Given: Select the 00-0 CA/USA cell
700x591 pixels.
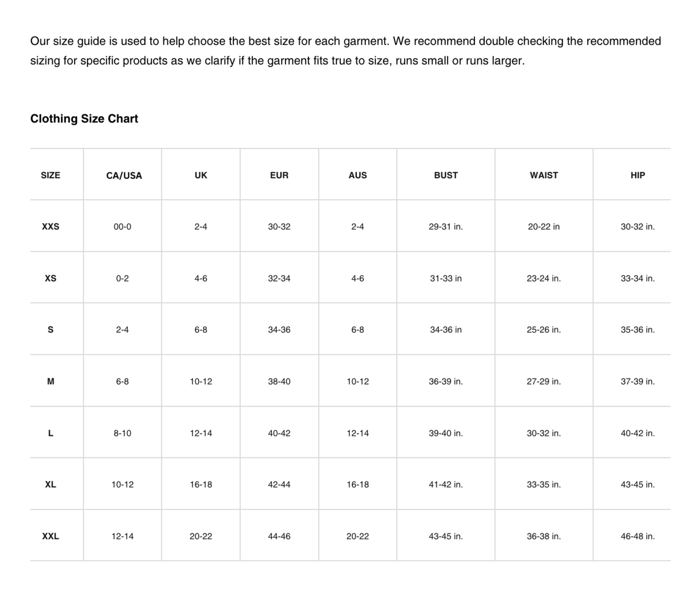Looking at the screenshot, I should click(122, 226).
